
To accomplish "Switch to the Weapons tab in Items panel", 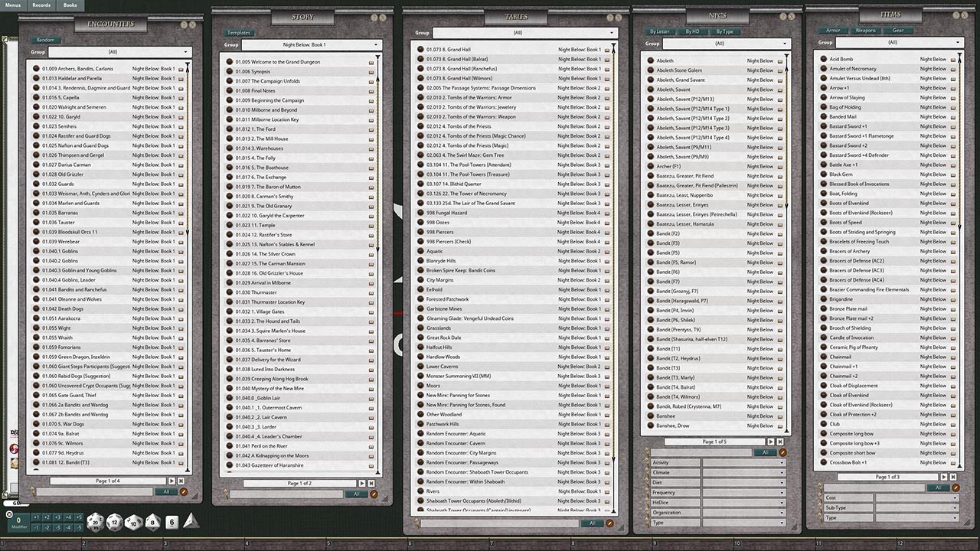I will click(x=867, y=31).
